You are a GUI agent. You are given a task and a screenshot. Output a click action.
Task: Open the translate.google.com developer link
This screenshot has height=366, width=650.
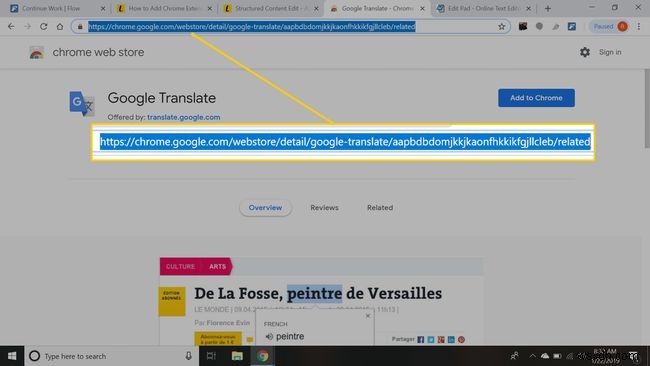click(184, 117)
